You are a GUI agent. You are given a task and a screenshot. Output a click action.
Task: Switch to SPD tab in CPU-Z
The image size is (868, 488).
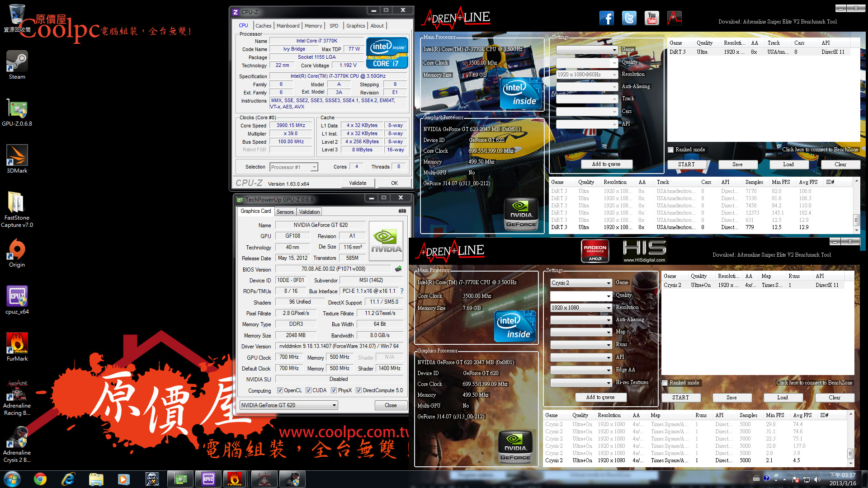[334, 26]
